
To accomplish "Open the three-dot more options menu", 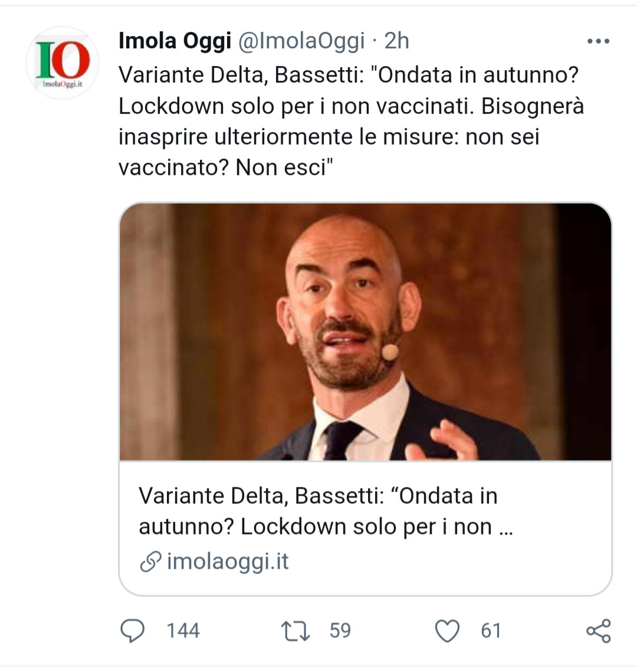I will pos(598,41).
